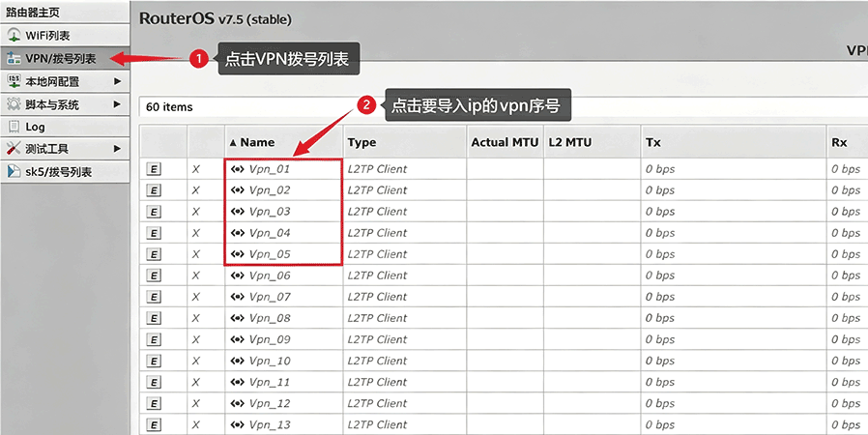Click the interface icon beside Vpn_10
868x435 pixels.
click(238, 361)
